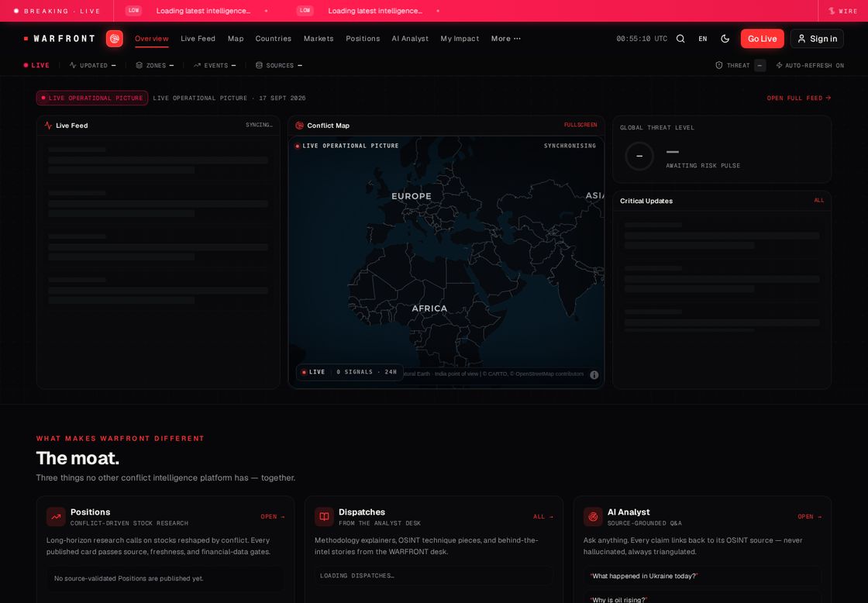868x603 pixels.
Task: Open the Positions card via OPEN link
Action: click(273, 517)
